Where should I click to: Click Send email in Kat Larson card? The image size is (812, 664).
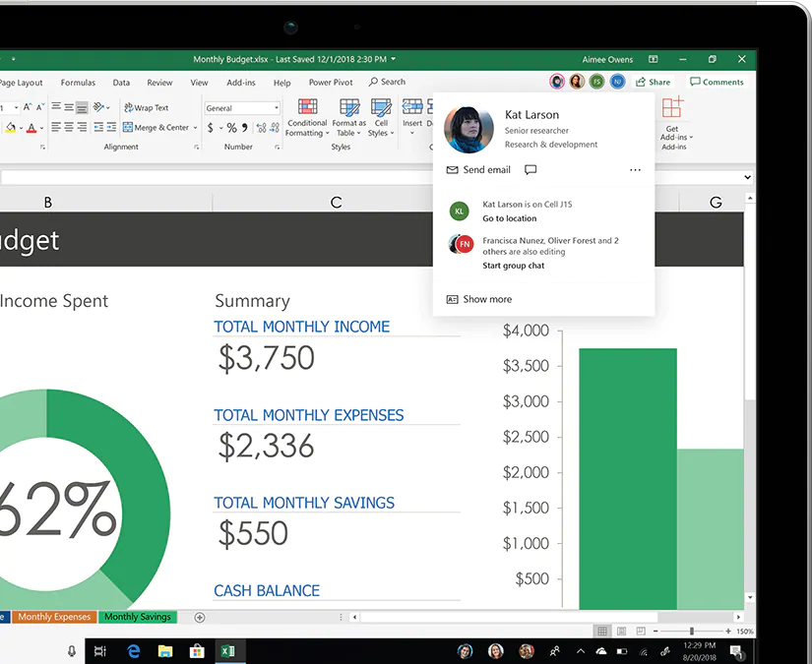coord(478,170)
